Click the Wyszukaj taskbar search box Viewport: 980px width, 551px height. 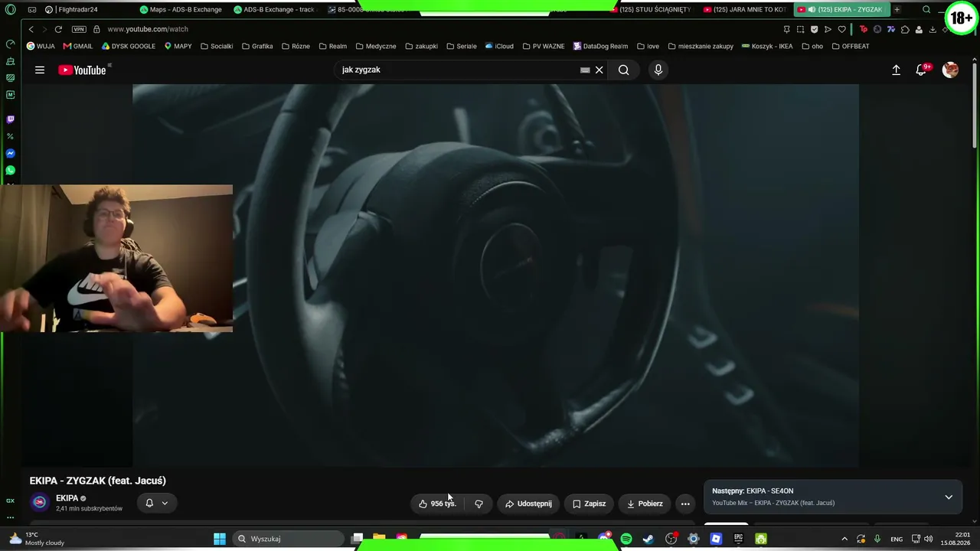coord(287,539)
